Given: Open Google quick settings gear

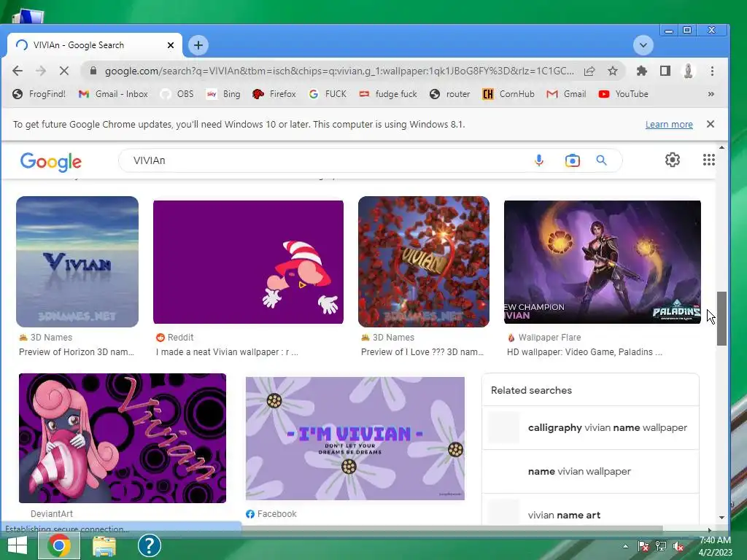Looking at the screenshot, I should tap(672, 160).
